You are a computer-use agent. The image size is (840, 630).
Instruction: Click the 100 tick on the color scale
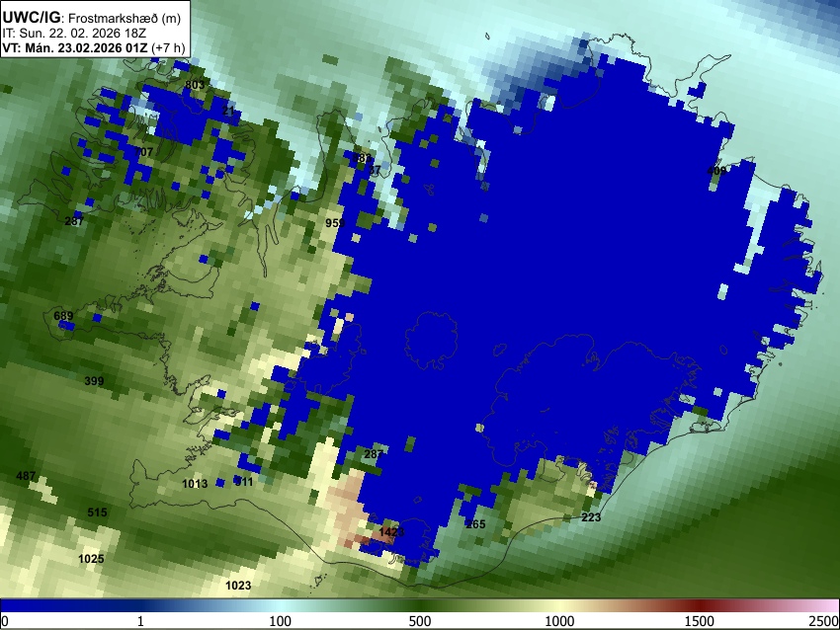click(280, 621)
